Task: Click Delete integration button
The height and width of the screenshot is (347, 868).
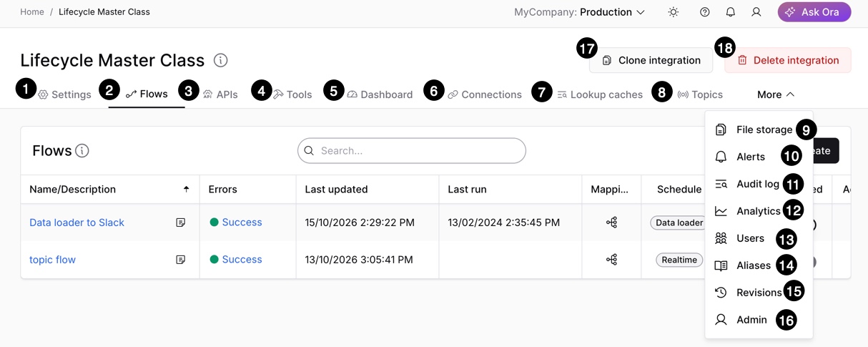Action: pyautogui.click(x=788, y=60)
